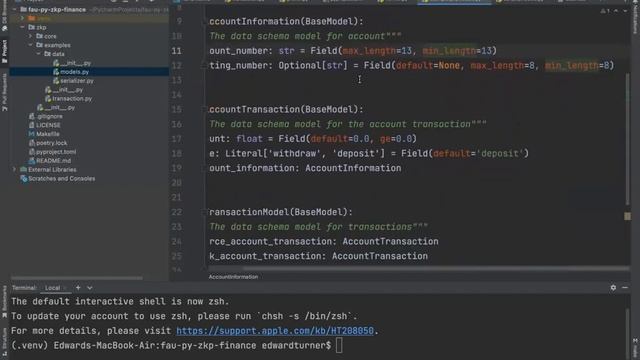
Task: Open terminal settings gear
Action: (613, 288)
